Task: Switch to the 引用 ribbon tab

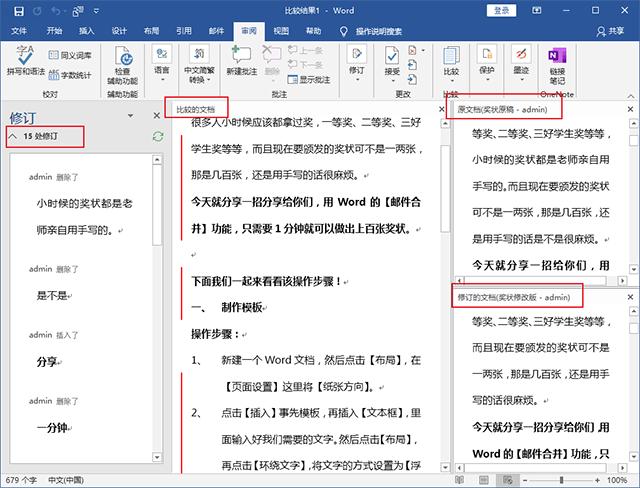Action: 184,31
